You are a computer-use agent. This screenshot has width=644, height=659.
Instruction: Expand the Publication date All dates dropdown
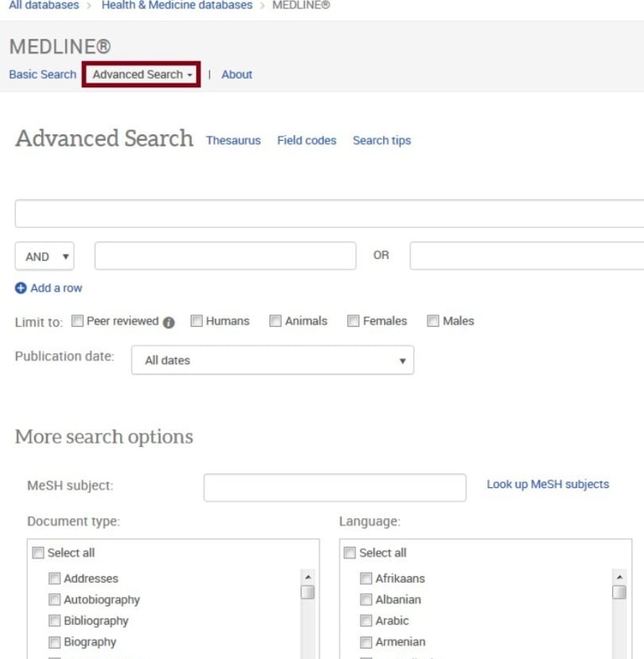coord(273,361)
